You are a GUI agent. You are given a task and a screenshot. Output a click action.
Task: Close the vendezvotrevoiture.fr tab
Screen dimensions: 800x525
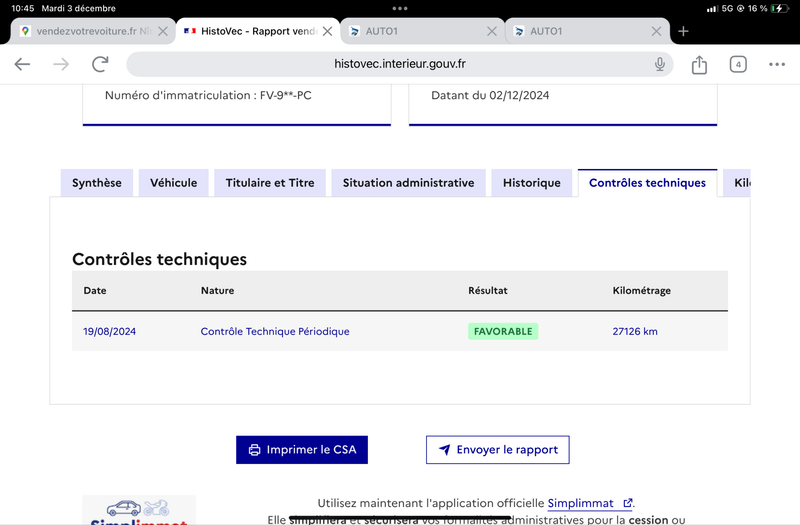pyautogui.click(x=163, y=31)
